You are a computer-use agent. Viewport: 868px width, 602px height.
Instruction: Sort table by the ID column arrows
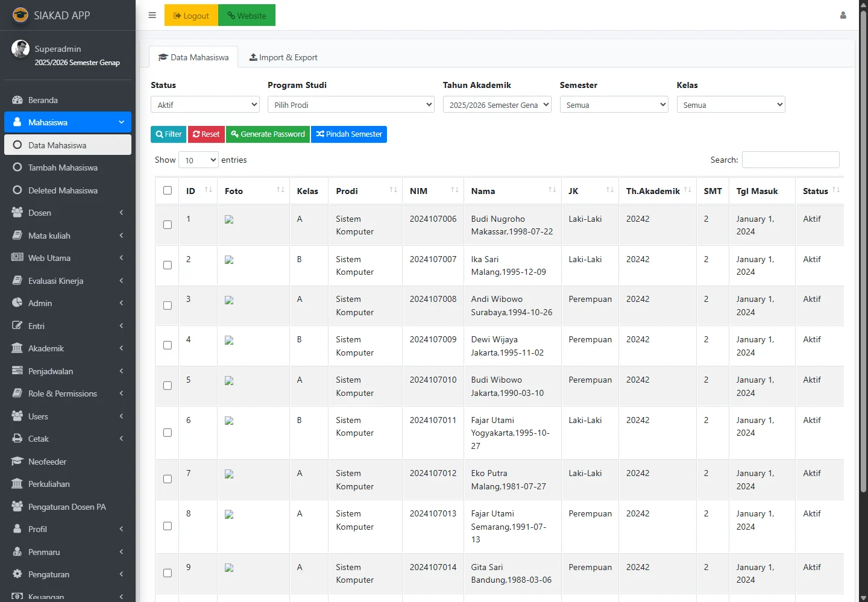[208, 190]
